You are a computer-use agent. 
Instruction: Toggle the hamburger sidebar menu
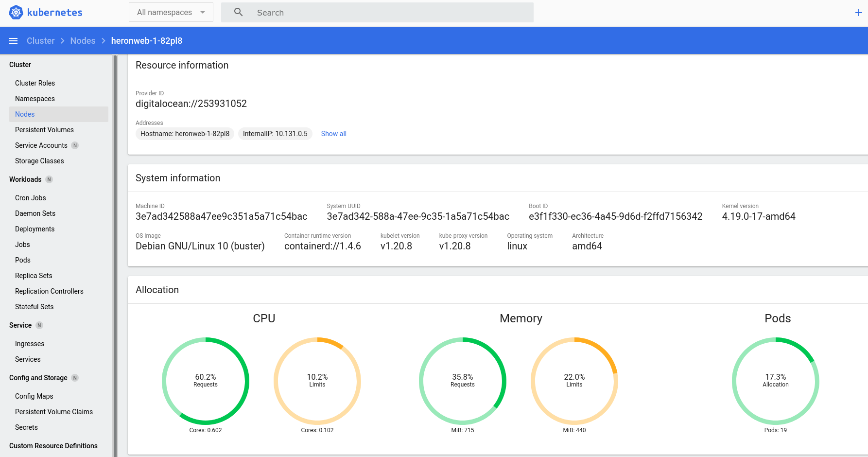(x=13, y=41)
